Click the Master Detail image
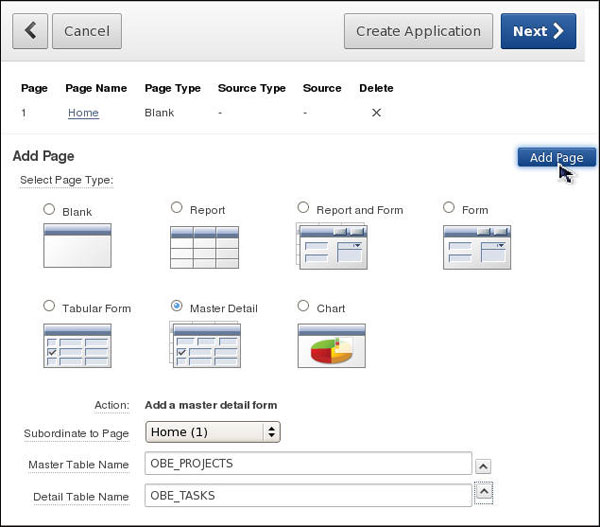This screenshot has height=527, width=600. (206, 345)
